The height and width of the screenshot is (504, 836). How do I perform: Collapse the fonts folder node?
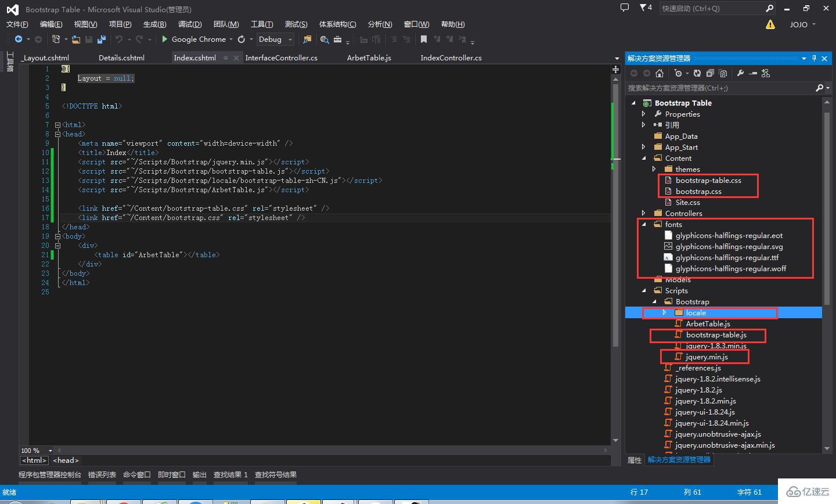pos(644,224)
